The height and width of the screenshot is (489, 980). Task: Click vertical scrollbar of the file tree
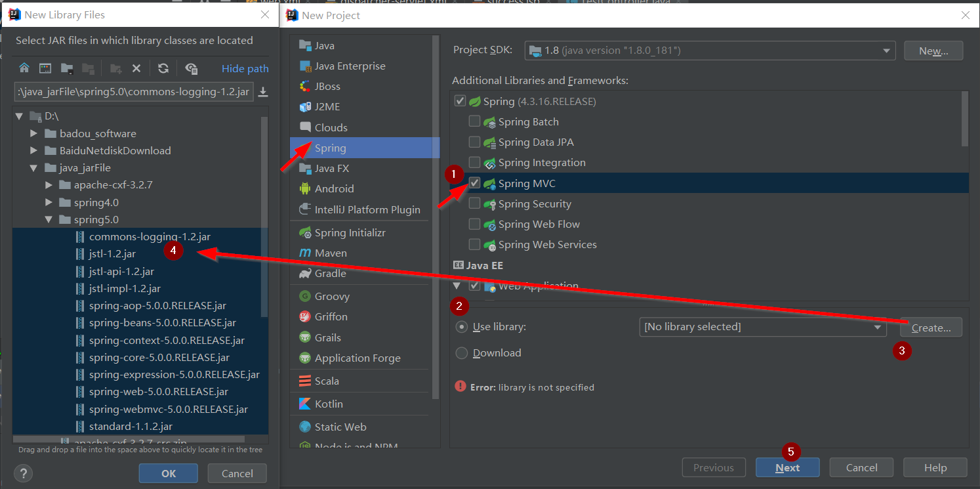(264, 217)
